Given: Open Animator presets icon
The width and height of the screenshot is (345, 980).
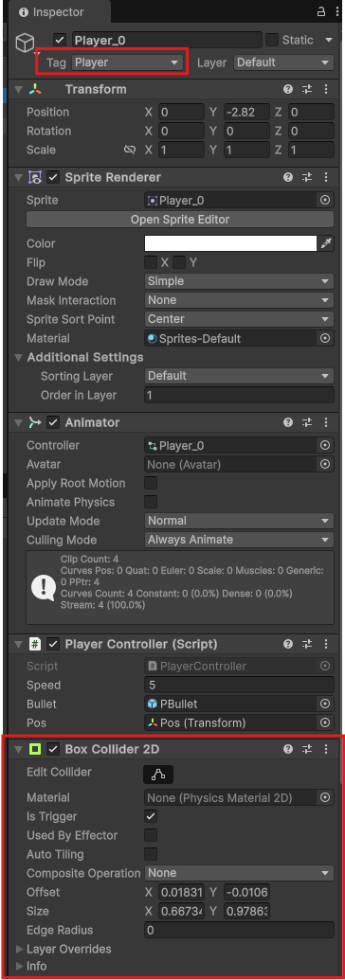Looking at the screenshot, I should (x=307, y=422).
